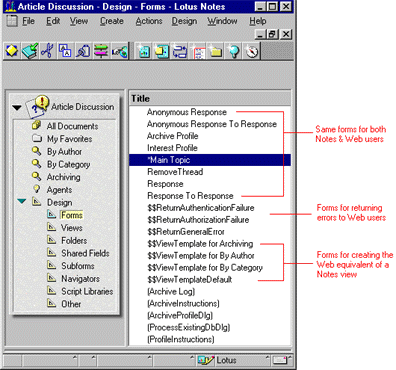
Task: Select All Documents in navigation pane
Action: (72, 126)
